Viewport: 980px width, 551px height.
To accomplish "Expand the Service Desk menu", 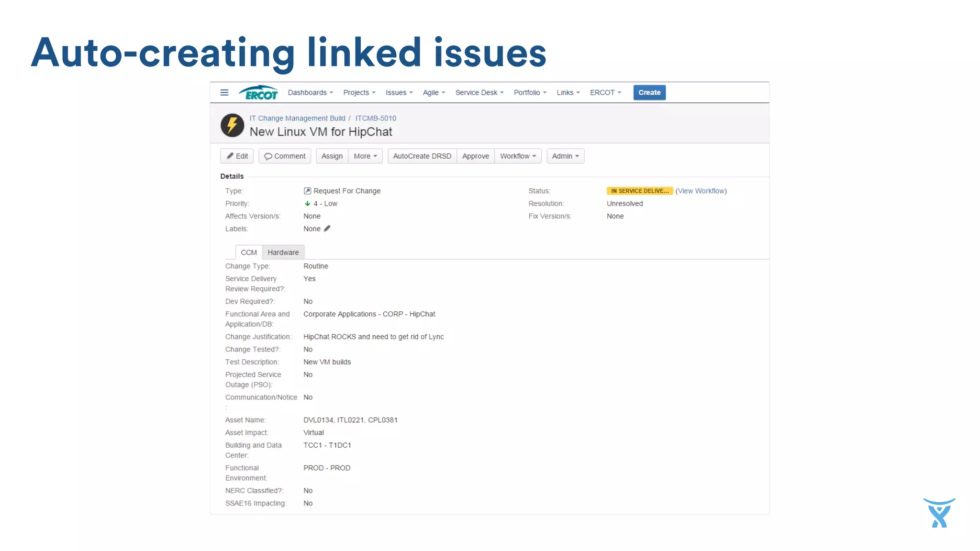I will point(479,92).
